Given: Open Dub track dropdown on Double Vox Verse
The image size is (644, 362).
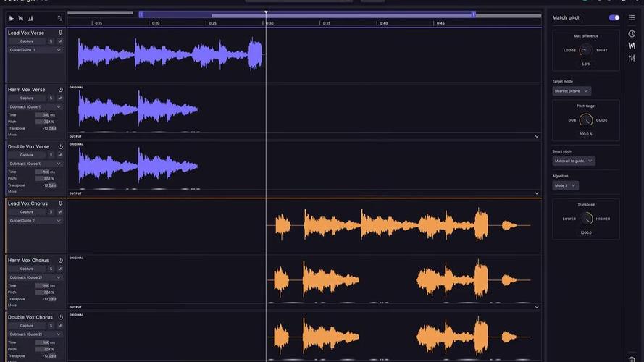Looking at the screenshot, I should 35,164.
